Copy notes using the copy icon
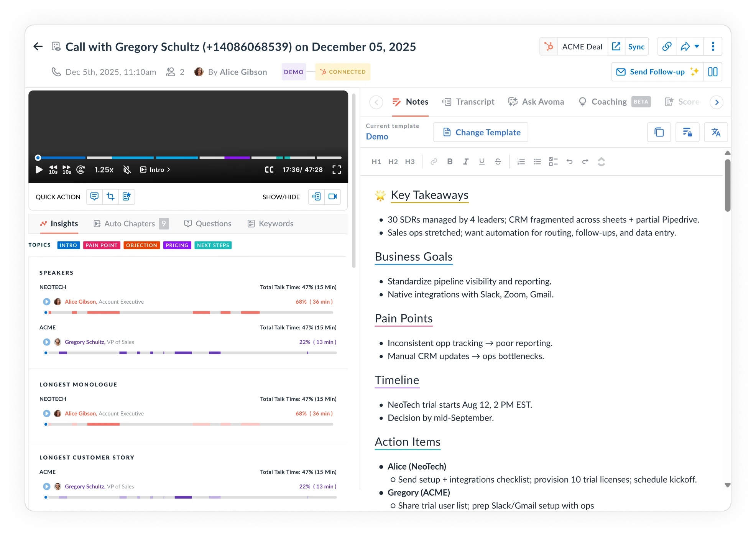Image resolution: width=756 pixels, height=536 pixels. click(659, 132)
